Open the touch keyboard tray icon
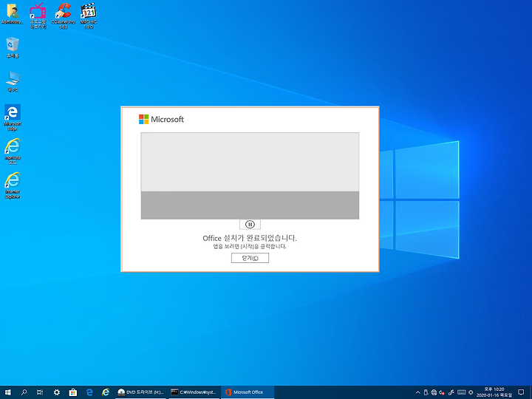 [x=461, y=392]
